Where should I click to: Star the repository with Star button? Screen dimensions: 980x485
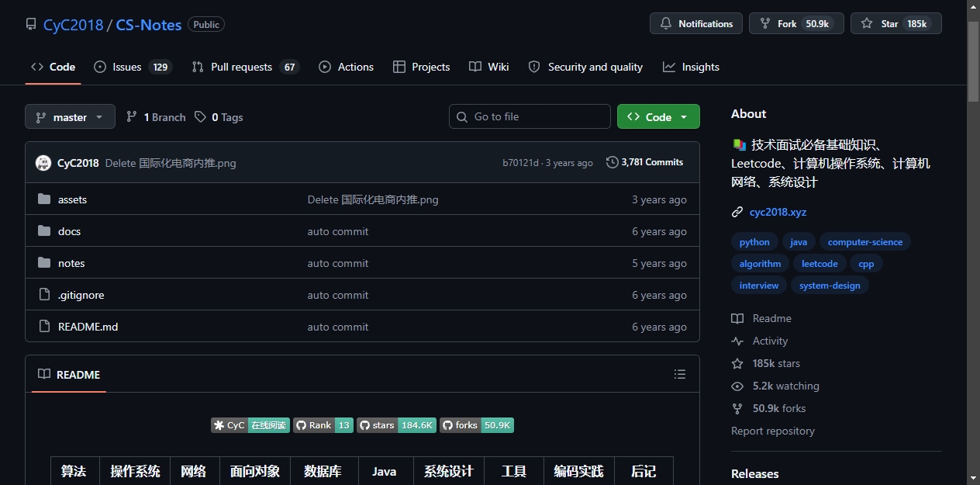tap(896, 23)
